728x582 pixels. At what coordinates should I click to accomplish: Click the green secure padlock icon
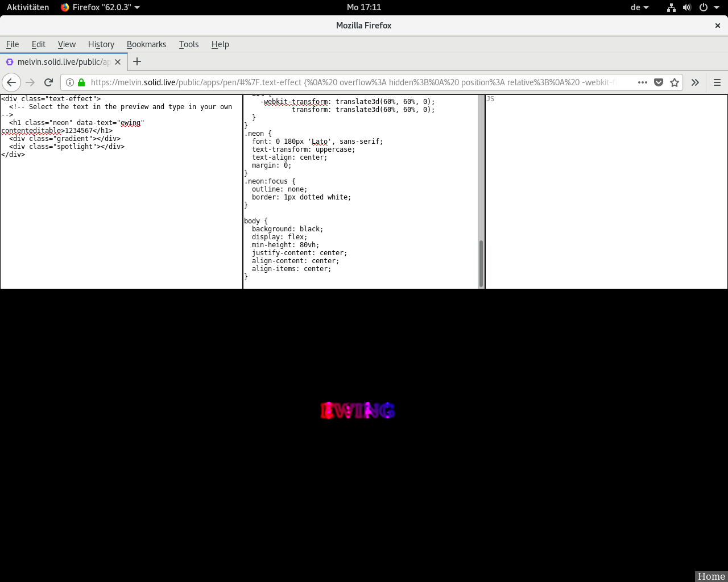coord(81,82)
